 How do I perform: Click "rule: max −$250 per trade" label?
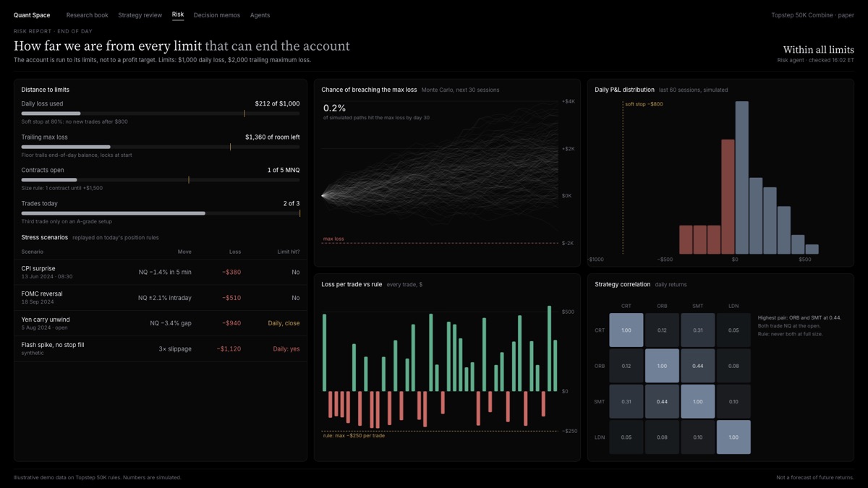[354, 435]
